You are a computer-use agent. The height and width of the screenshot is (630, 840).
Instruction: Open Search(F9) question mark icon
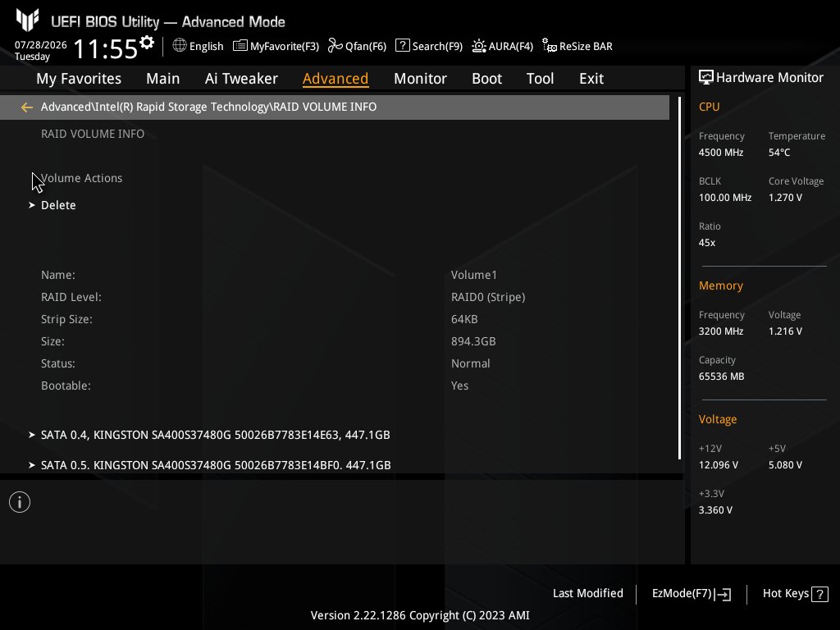click(402, 46)
